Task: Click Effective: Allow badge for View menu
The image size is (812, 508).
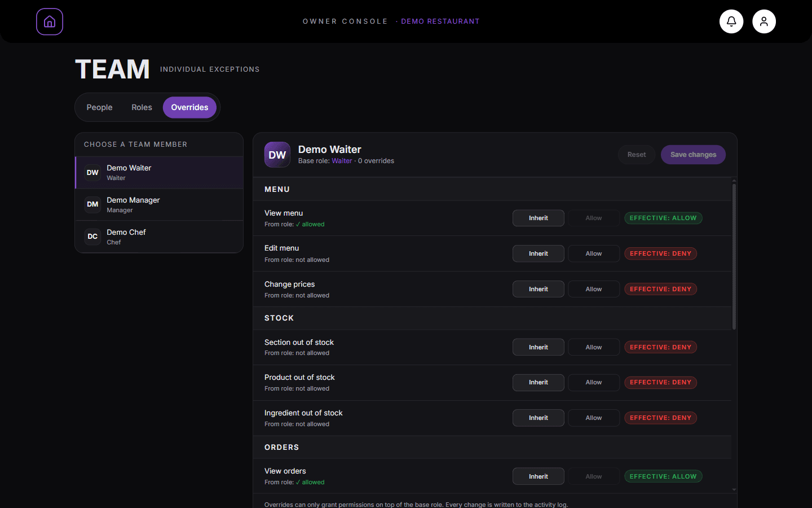Action: point(663,218)
